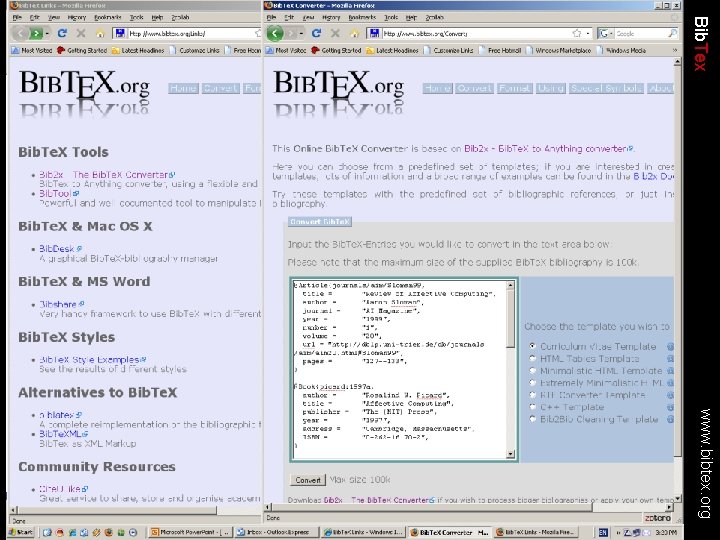Open Format tab on Converter page
The height and width of the screenshot is (540, 720).
[514, 88]
